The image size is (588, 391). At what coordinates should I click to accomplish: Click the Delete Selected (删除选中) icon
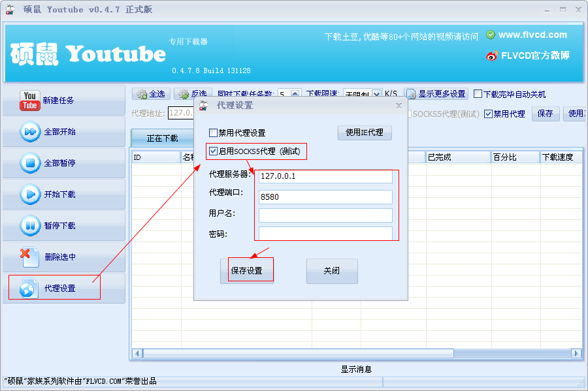29,256
